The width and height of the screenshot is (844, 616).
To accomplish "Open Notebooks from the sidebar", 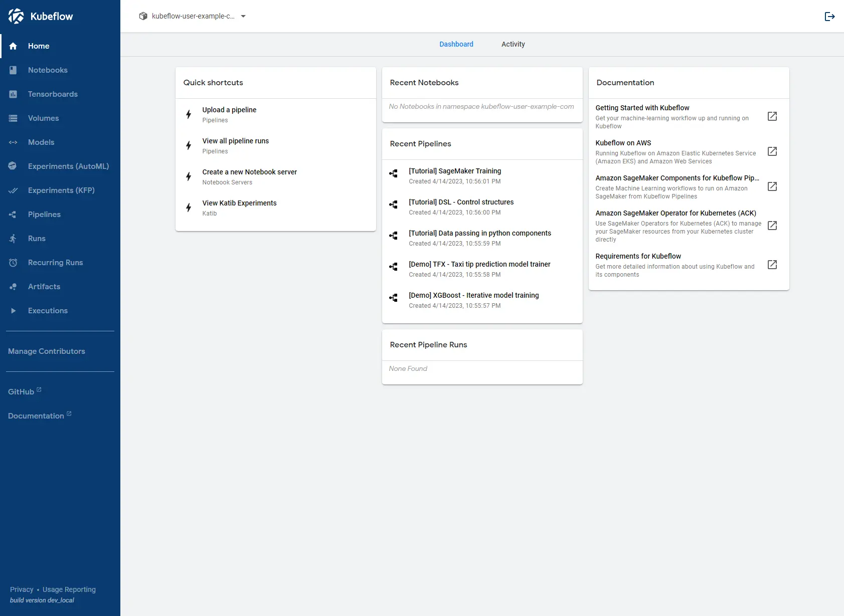I will 60,70.
